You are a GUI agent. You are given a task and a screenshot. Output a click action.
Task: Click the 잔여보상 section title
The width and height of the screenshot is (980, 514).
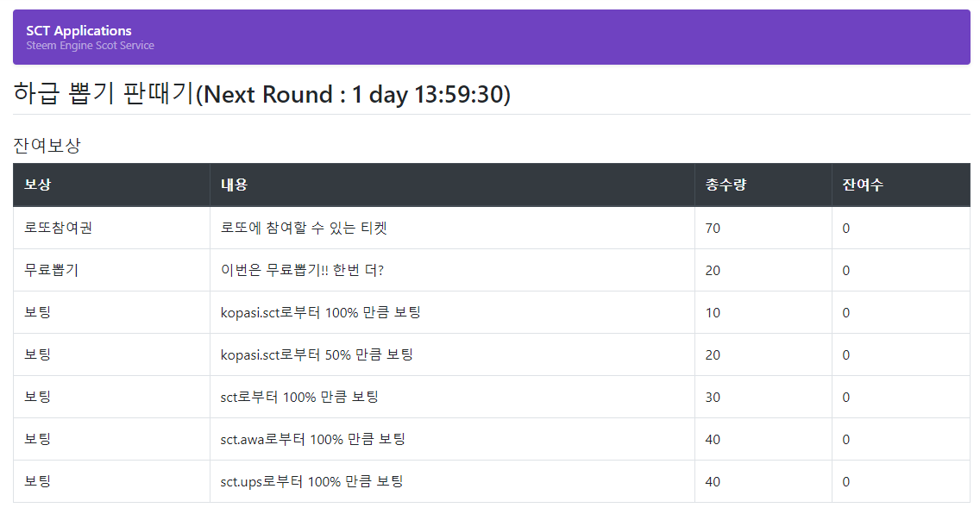47,146
